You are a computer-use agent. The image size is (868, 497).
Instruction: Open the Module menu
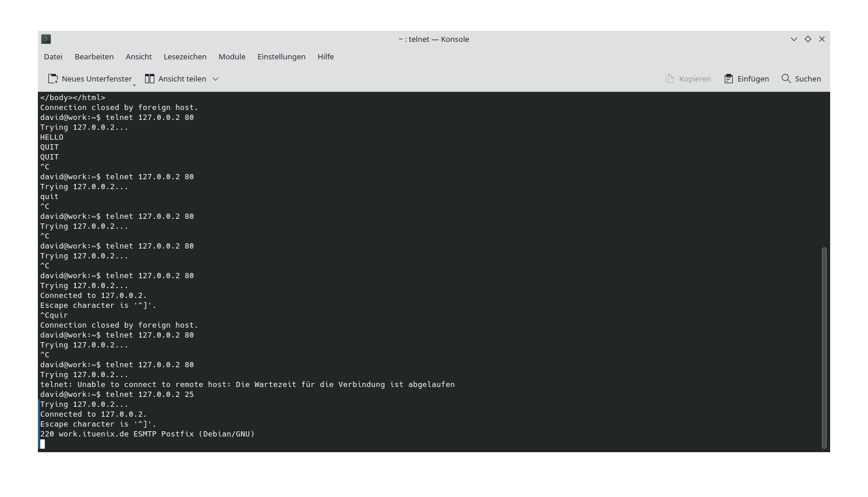[x=232, y=56]
